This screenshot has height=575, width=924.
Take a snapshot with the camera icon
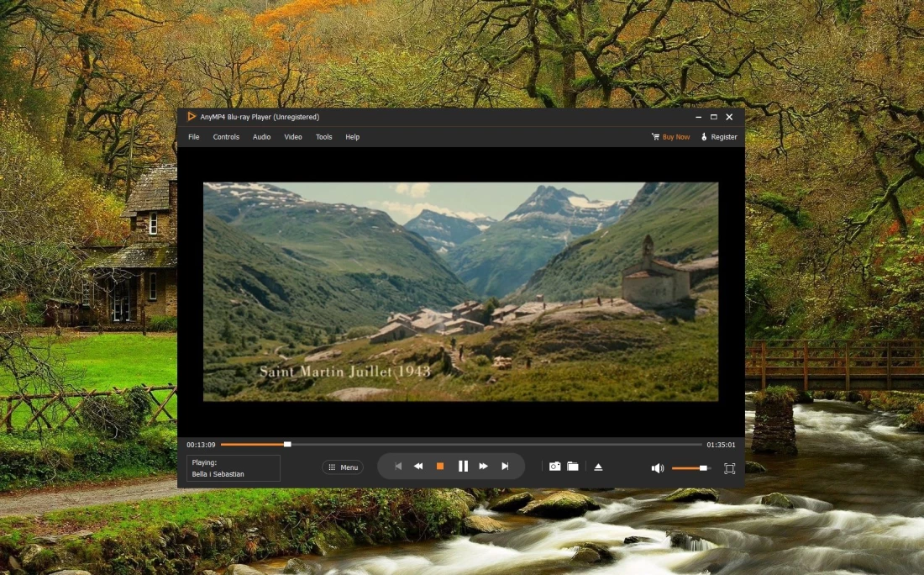(x=554, y=467)
